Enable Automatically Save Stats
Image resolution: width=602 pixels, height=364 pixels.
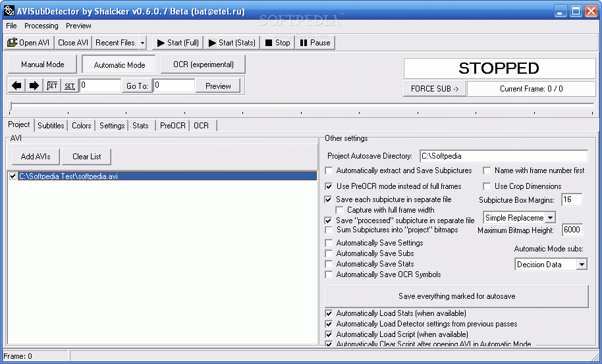329,264
